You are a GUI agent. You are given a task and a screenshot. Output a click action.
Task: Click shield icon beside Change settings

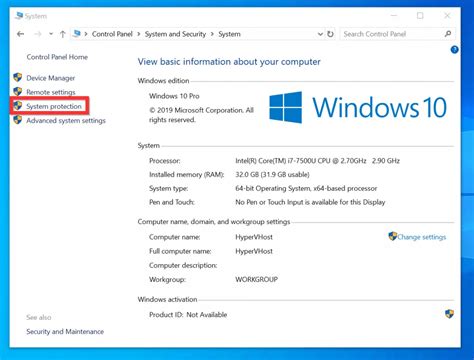pyautogui.click(x=393, y=236)
